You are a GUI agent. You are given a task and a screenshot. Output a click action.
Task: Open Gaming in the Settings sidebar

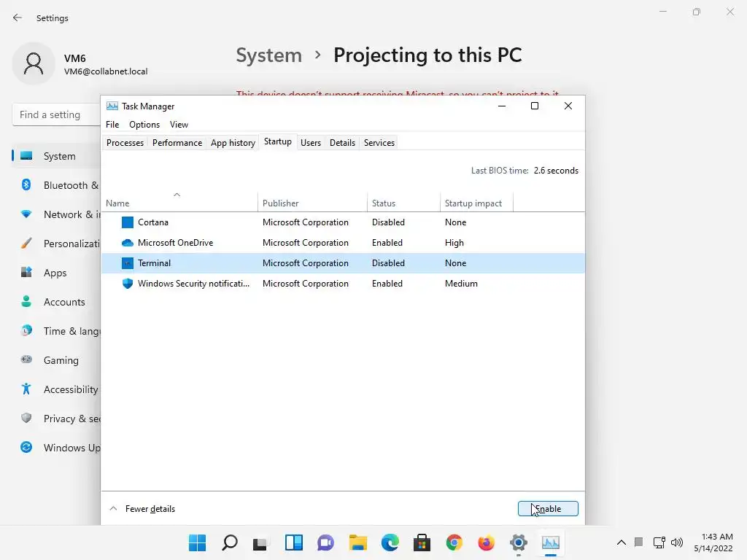(56, 360)
